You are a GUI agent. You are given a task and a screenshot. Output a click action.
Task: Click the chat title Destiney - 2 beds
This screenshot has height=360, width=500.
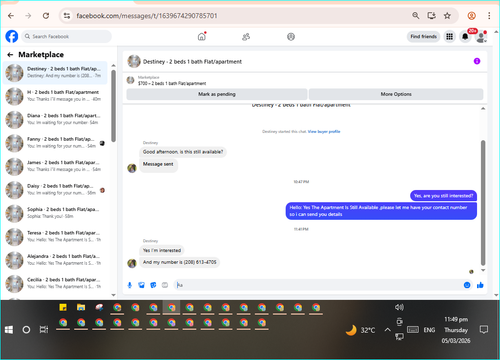(192, 62)
